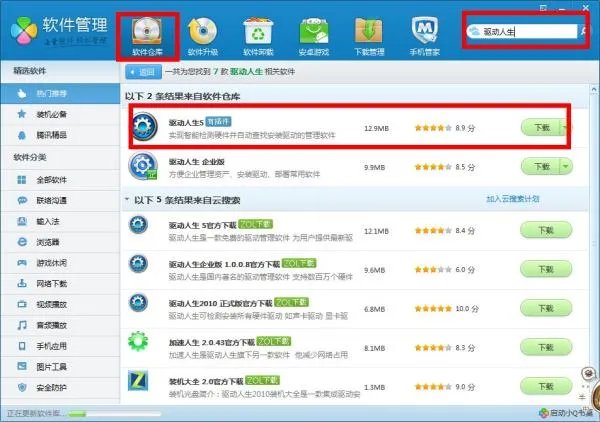This screenshot has height=422, width=600.
Task: Click the ZOL下载 tag on 加速人生 row
Action: click(x=274, y=341)
